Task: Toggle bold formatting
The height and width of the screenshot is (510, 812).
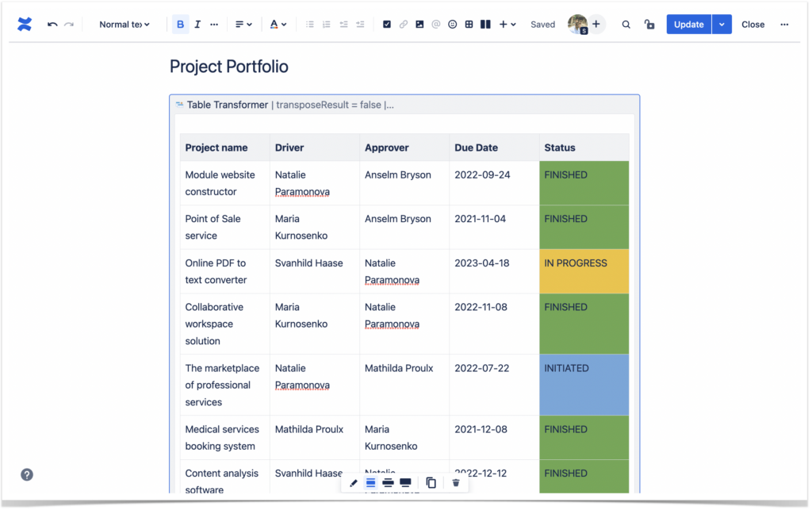Action: pos(180,24)
